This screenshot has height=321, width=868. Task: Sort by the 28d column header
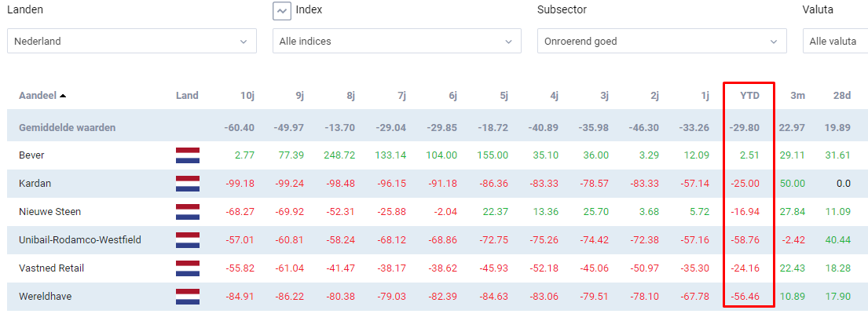coord(841,96)
